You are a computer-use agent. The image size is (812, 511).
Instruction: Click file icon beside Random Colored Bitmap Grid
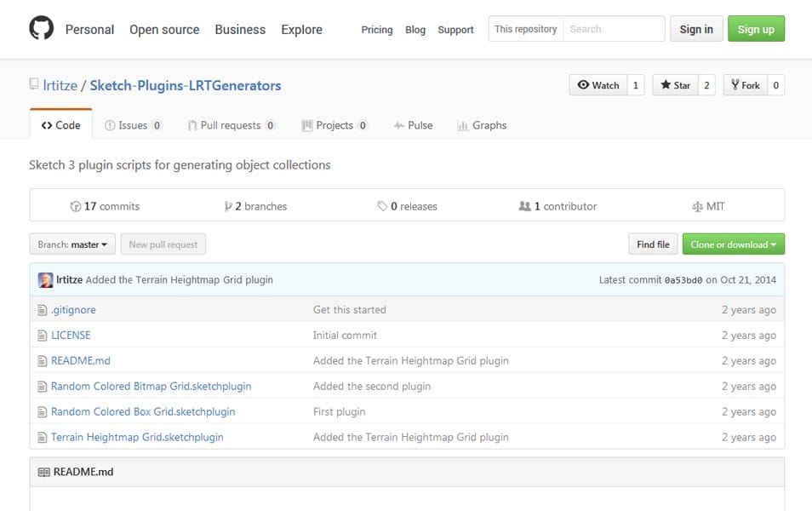coord(43,386)
